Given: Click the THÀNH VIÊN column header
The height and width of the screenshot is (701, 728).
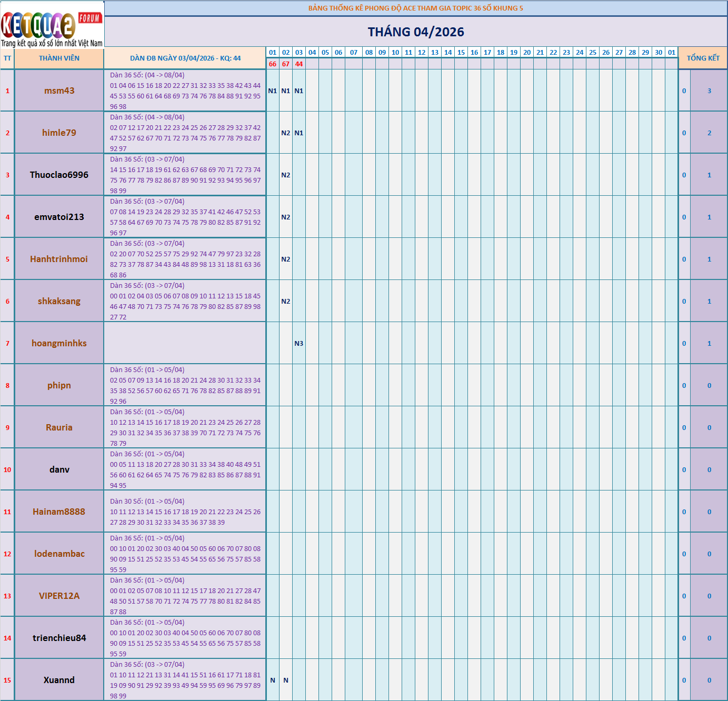Looking at the screenshot, I should (x=59, y=58).
